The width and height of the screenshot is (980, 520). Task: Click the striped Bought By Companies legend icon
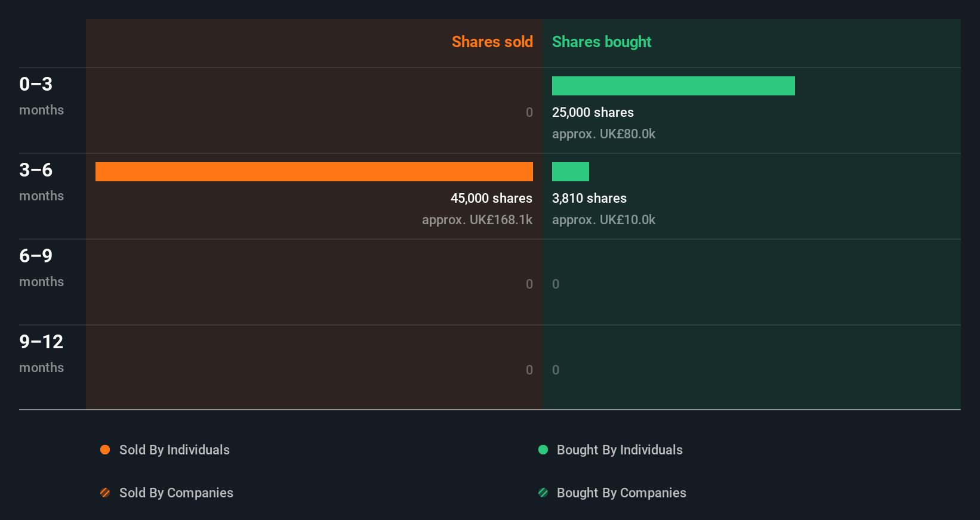[x=543, y=493]
